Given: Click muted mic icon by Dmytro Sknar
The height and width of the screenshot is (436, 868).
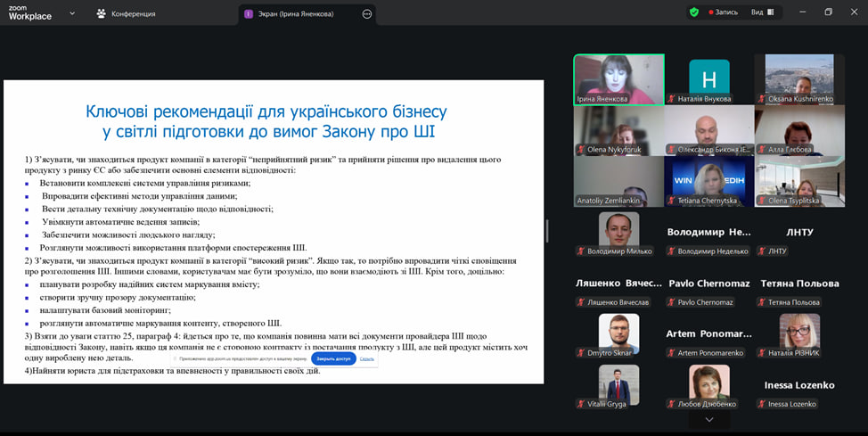Looking at the screenshot, I should 582,353.
